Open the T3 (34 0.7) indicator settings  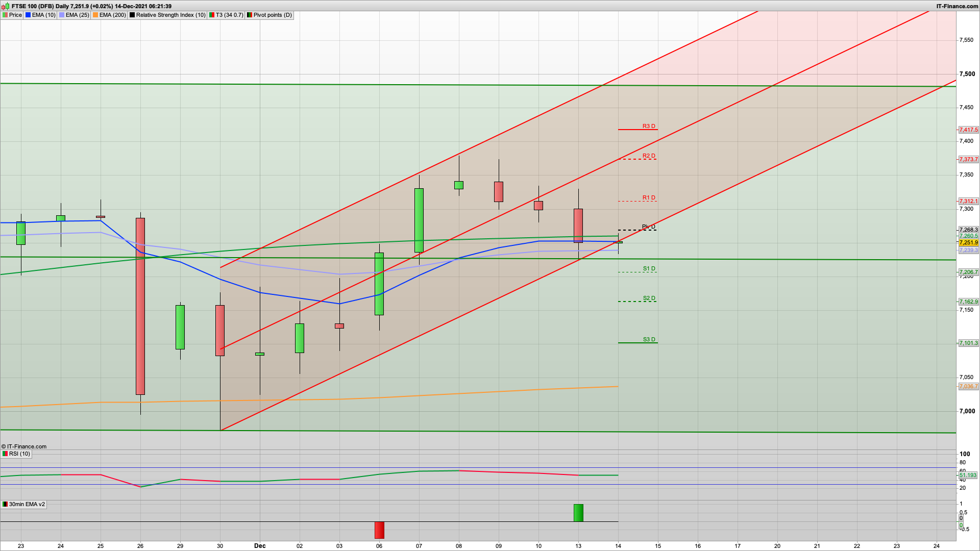pyautogui.click(x=227, y=15)
